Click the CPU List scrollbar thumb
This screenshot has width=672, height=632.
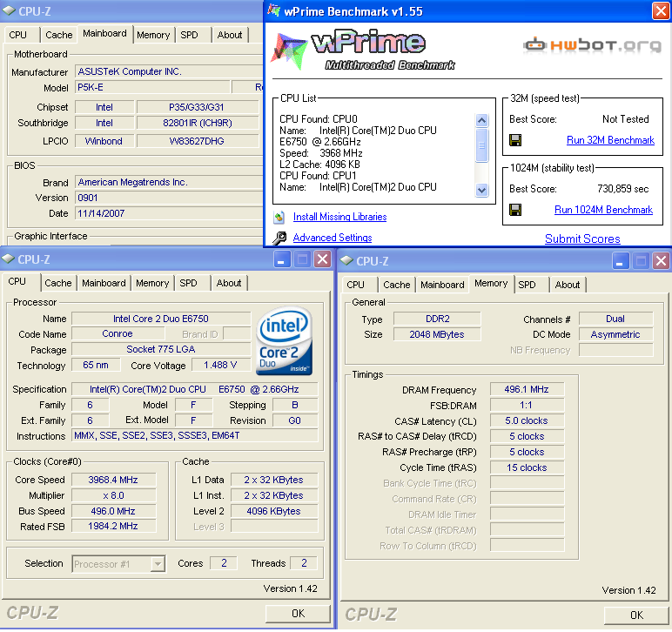(481, 145)
